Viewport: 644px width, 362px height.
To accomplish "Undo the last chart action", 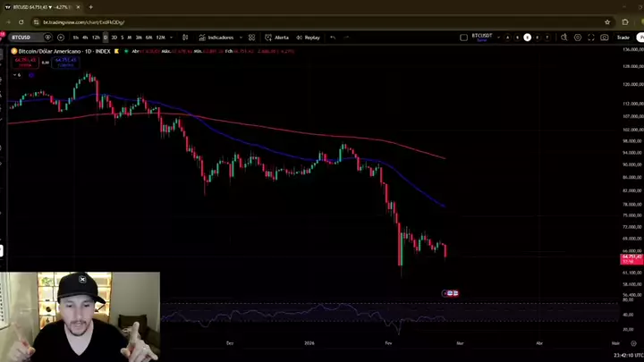I will click(333, 38).
